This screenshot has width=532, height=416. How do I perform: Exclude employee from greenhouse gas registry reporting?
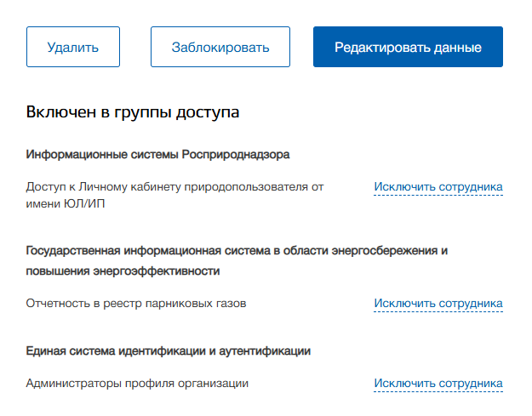(438, 304)
